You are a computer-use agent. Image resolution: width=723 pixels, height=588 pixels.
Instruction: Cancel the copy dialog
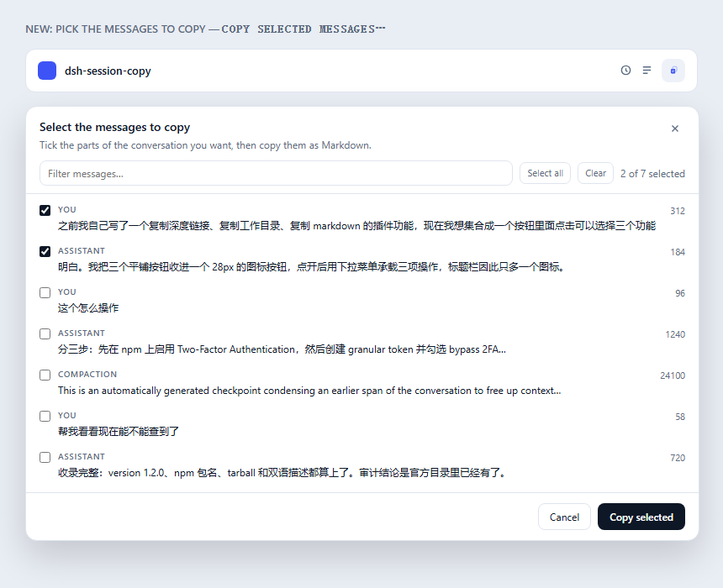[564, 517]
